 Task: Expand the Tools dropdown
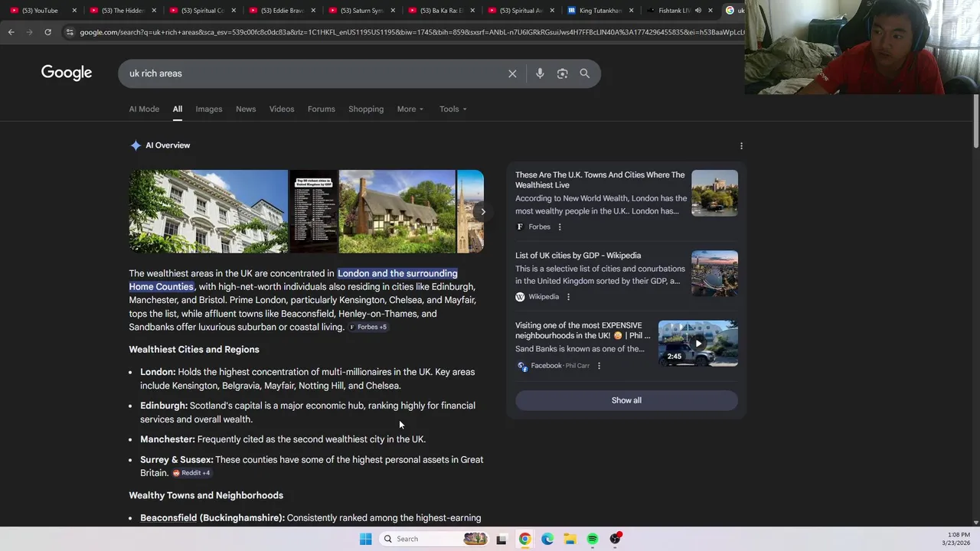(452, 109)
